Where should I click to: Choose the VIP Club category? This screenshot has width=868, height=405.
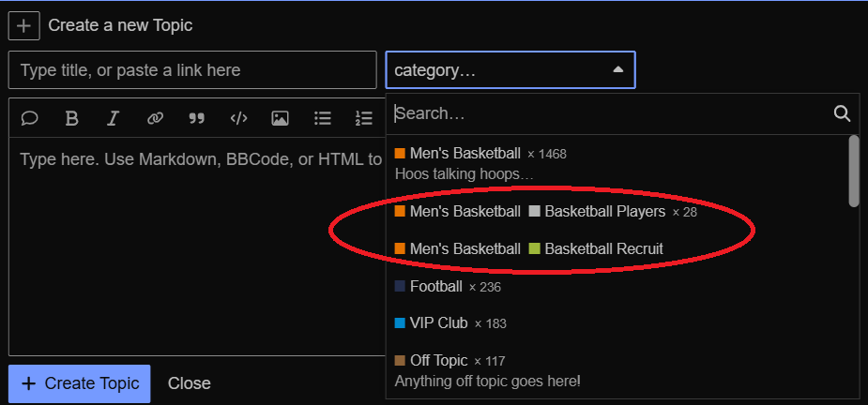pos(438,322)
